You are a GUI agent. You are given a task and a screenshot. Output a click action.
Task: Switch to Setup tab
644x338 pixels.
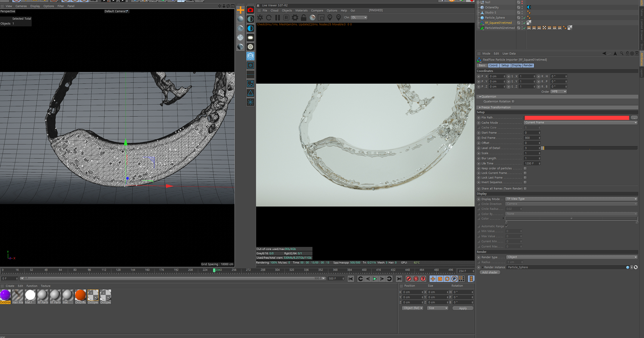pyautogui.click(x=505, y=65)
